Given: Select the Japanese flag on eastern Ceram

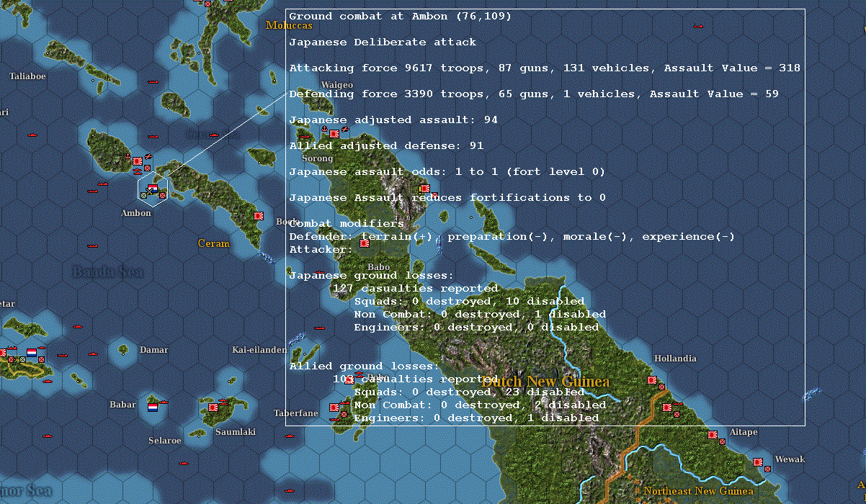Looking at the screenshot, I should tap(259, 215).
